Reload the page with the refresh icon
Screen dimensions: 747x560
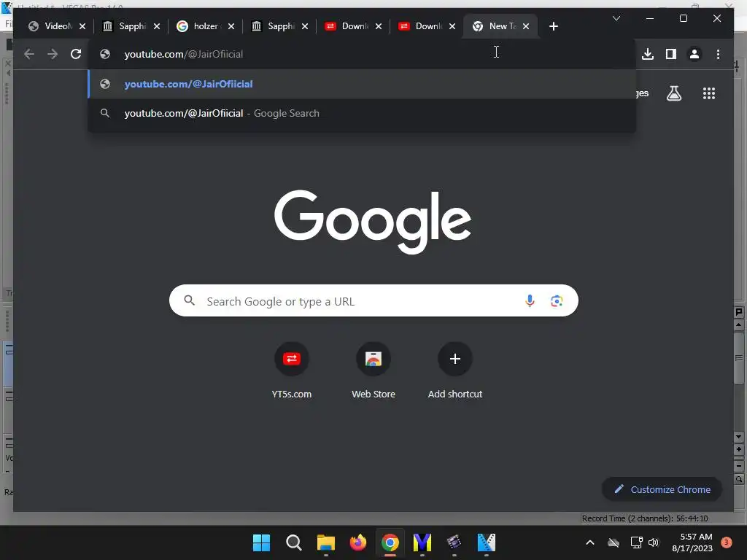pyautogui.click(x=76, y=54)
